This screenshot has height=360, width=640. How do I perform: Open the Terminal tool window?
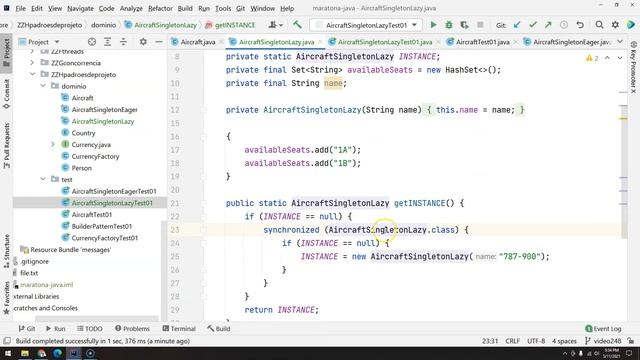[179, 328]
